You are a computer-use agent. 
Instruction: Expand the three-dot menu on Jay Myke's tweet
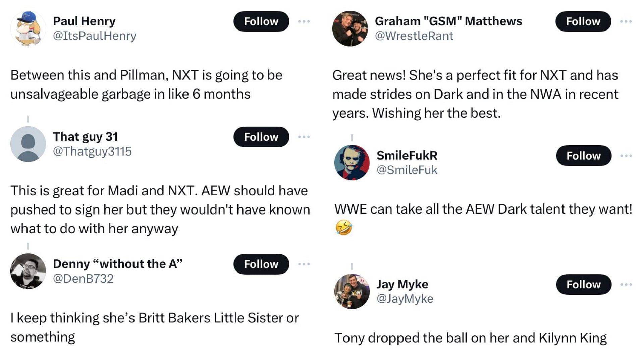626,284
